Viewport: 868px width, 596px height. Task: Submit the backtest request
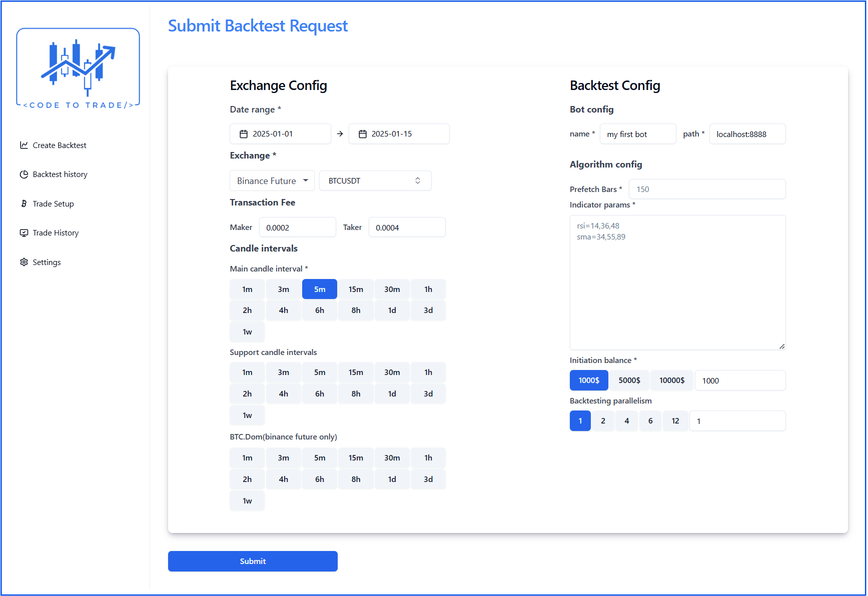[x=253, y=561]
